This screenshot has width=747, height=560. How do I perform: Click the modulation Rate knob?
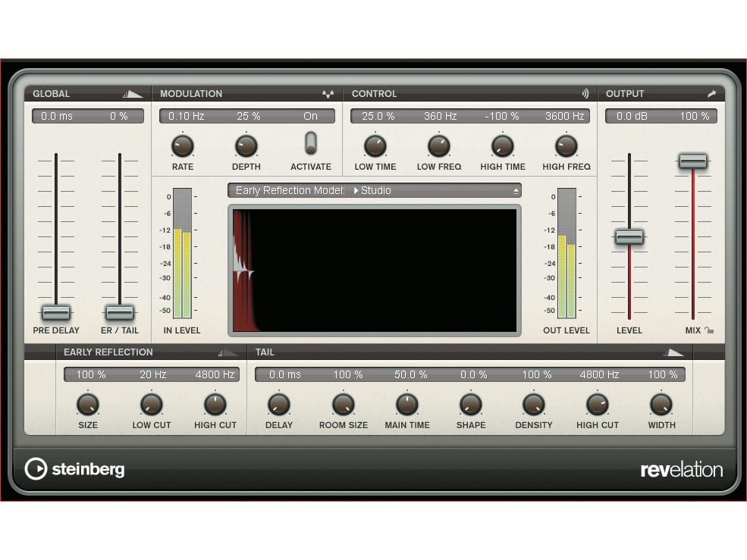point(183,145)
